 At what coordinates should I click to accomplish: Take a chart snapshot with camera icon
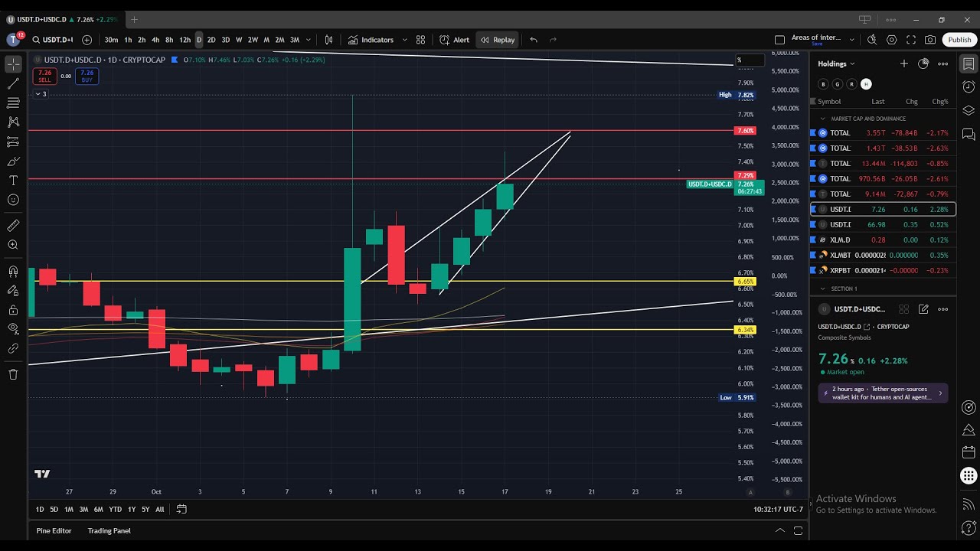929,40
